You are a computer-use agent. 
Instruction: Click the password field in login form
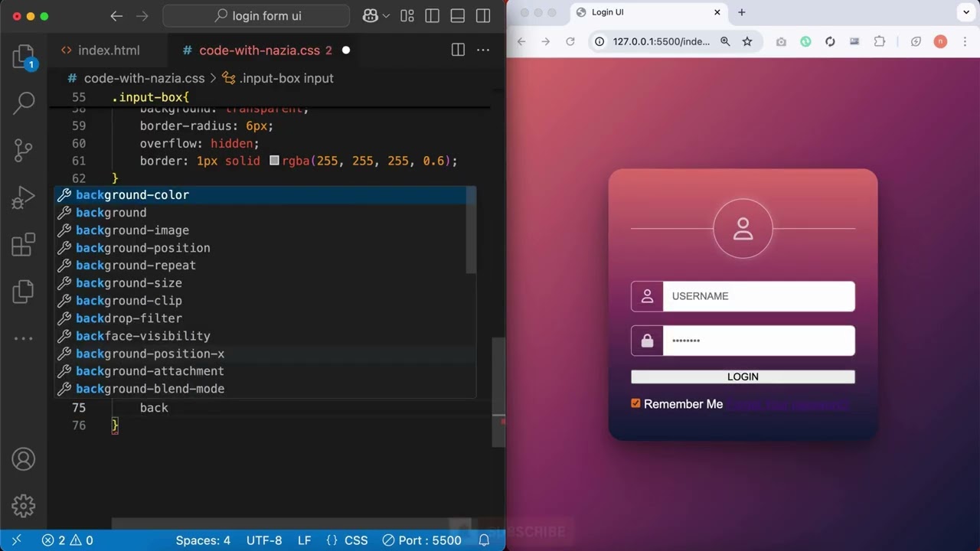click(759, 341)
